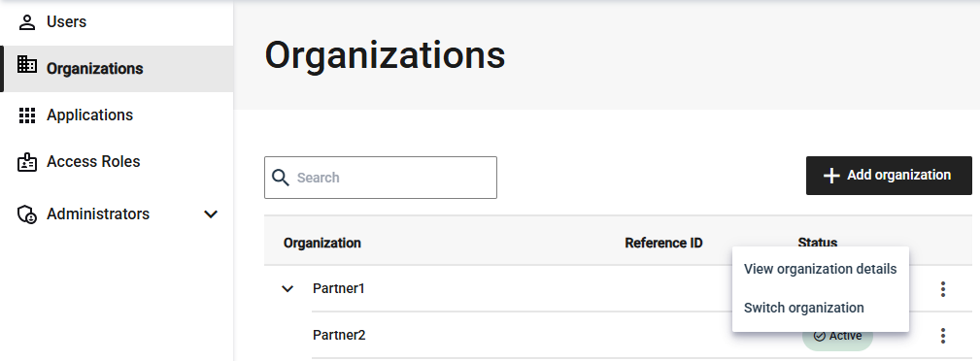The width and height of the screenshot is (980, 361).
Task: Click the Add organization button
Action: pyautogui.click(x=889, y=176)
